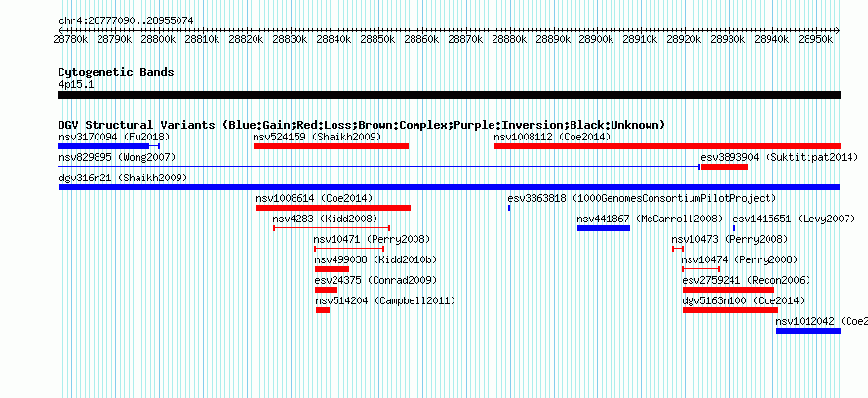Select the small esv3363818 blue marker
Screen dimensions: 868x398
click(x=509, y=208)
